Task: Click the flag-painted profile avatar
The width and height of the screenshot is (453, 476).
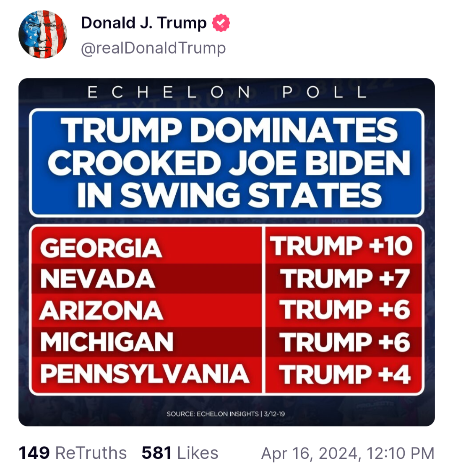Action: 43,34
